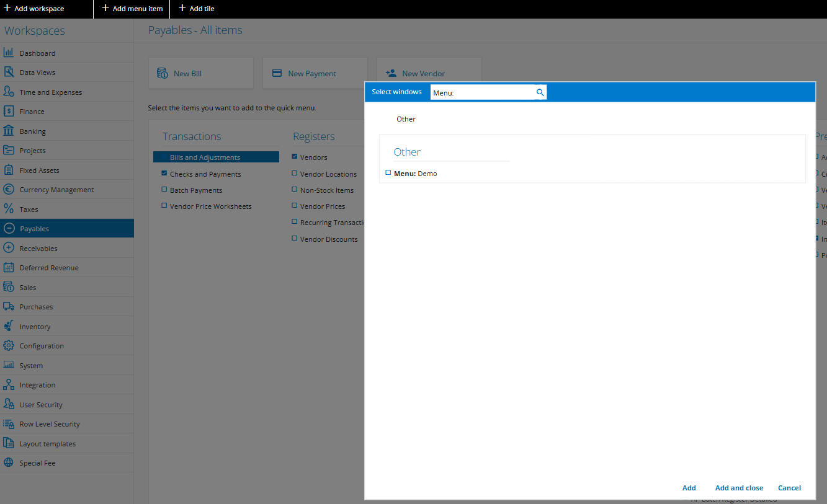This screenshot has width=827, height=504.
Task: Cancel the Select windows dialog
Action: [x=789, y=488]
